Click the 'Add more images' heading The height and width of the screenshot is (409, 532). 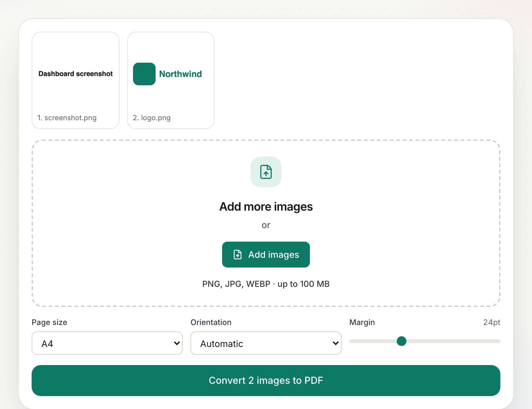click(266, 206)
